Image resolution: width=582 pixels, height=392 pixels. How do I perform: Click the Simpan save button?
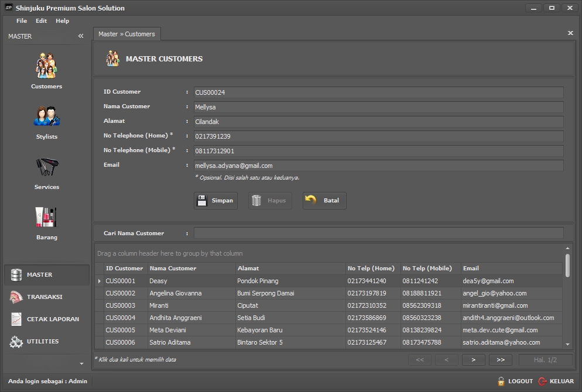(x=215, y=201)
